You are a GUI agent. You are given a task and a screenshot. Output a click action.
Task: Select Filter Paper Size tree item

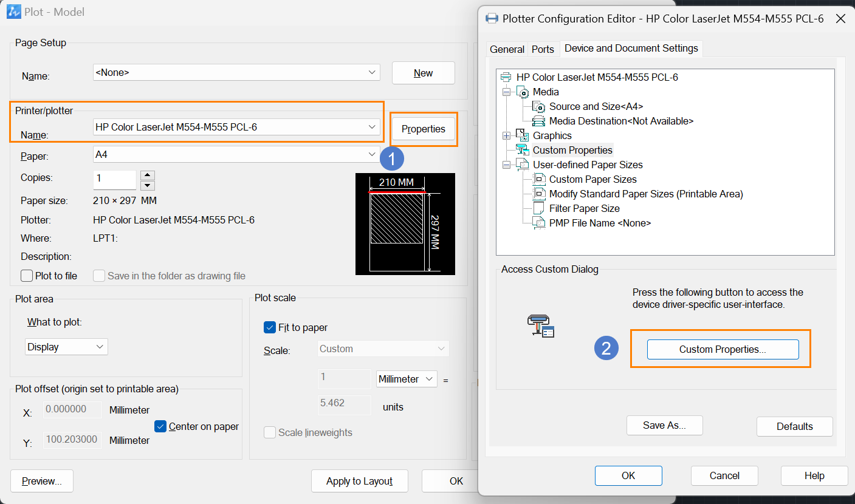pyautogui.click(x=585, y=208)
